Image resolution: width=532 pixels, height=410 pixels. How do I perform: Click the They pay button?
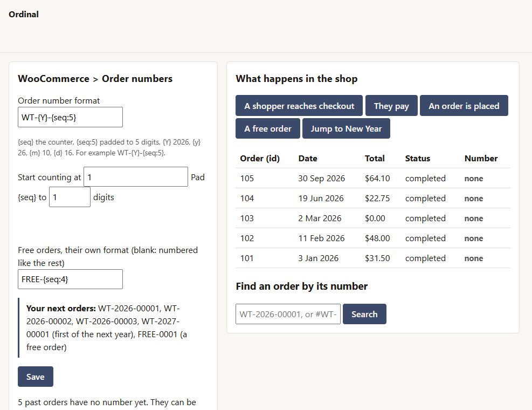point(391,106)
